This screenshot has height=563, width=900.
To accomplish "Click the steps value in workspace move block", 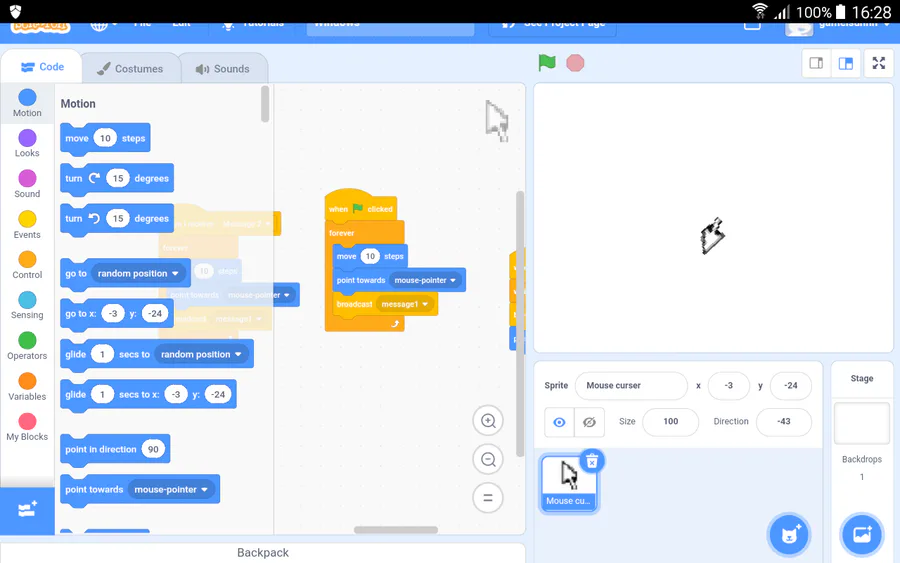I will coord(370,257).
